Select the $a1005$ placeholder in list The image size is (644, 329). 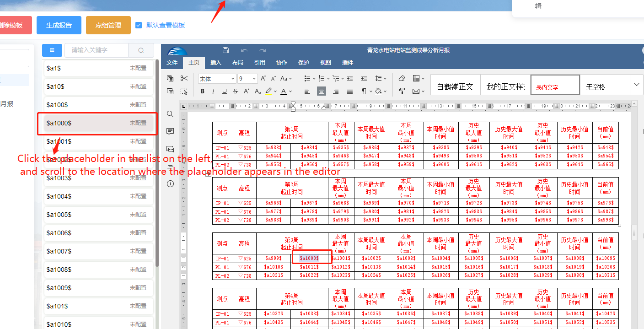[98, 215]
